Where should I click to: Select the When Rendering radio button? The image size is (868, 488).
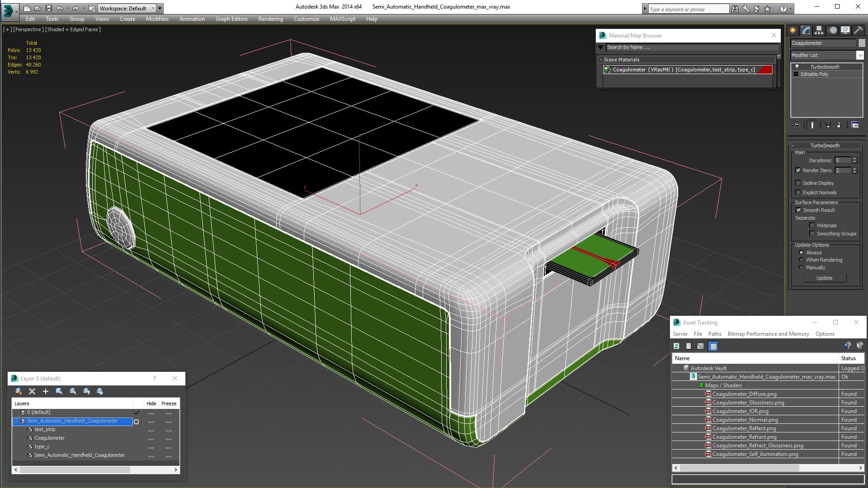coord(802,260)
